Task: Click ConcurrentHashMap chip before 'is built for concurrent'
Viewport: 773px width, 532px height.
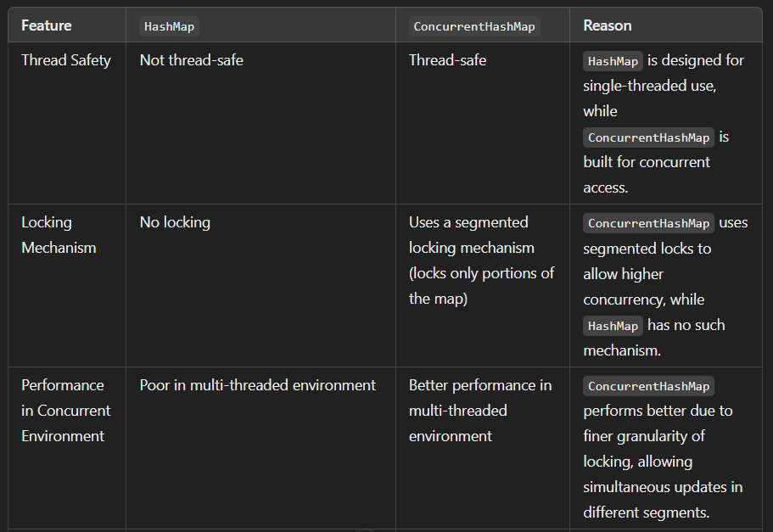Action: point(648,137)
